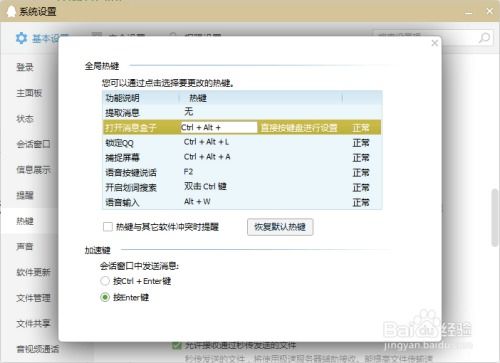Image resolution: width=500 pixels, height=363 pixels.
Task: Minimize the 系统设置 window
Action: click(x=469, y=12)
